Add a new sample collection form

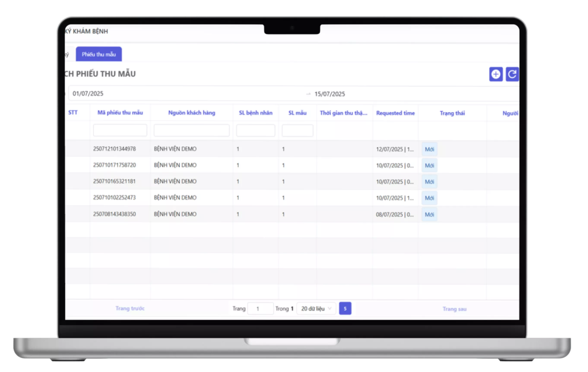(x=496, y=74)
